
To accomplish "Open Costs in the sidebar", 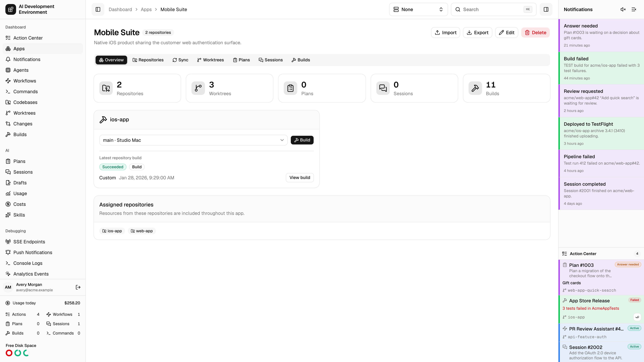I will pos(43,204).
